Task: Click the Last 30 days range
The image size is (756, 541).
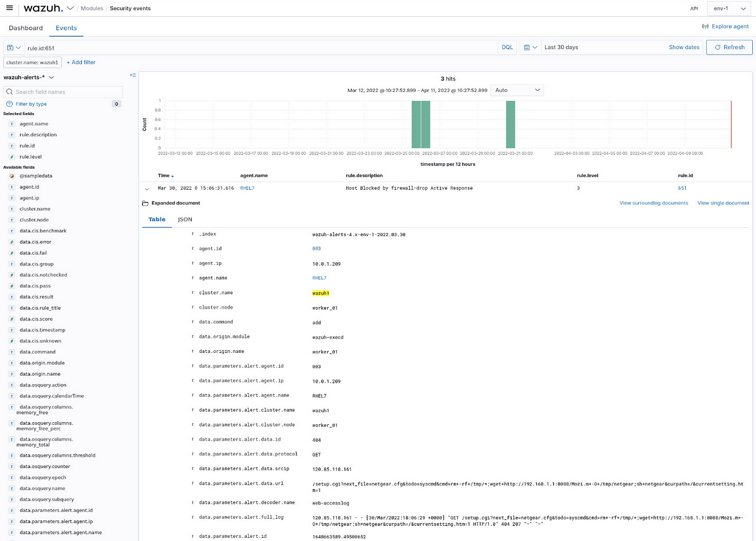Action: tap(561, 48)
